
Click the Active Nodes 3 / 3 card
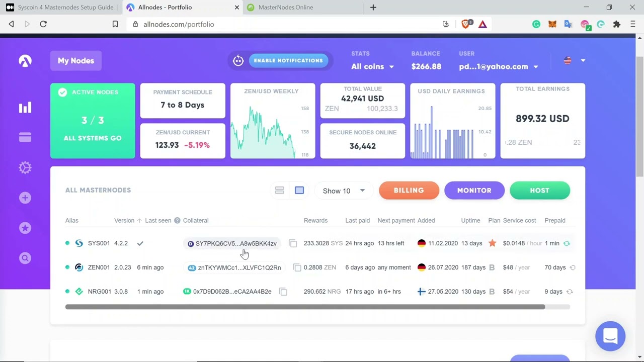[x=93, y=121]
